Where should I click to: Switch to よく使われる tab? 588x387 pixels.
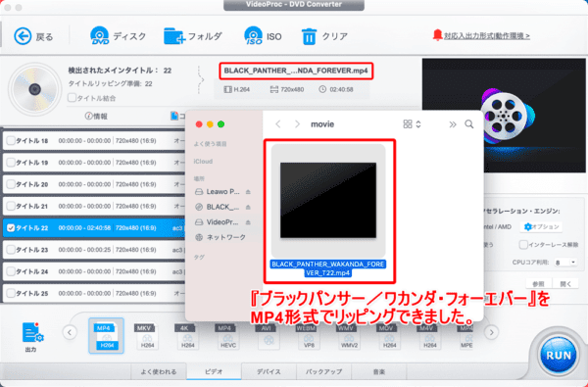(159, 371)
